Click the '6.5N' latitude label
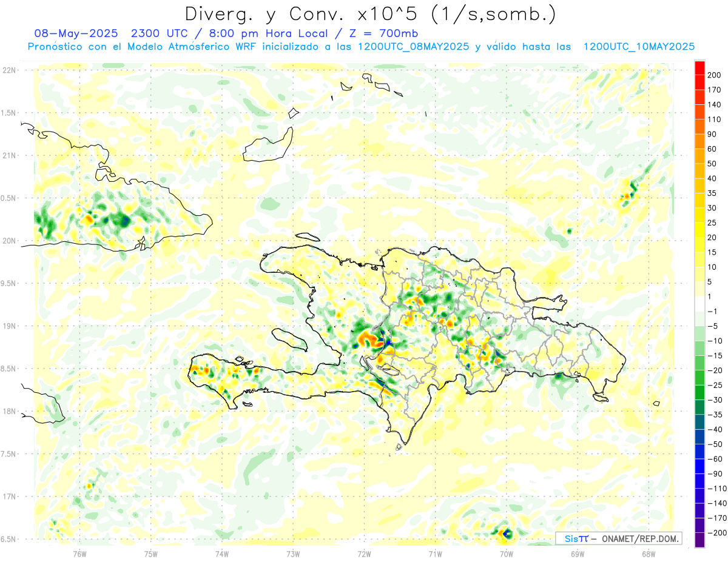The width and height of the screenshot is (728, 562). pos(8,539)
